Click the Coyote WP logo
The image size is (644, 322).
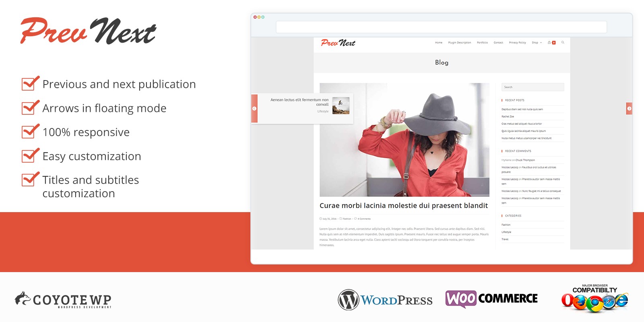63,300
